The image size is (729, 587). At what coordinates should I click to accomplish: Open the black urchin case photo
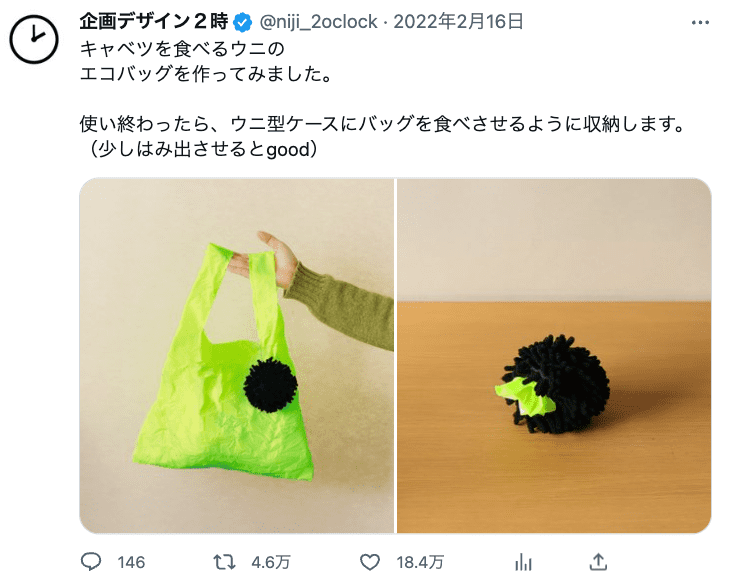[554, 356]
